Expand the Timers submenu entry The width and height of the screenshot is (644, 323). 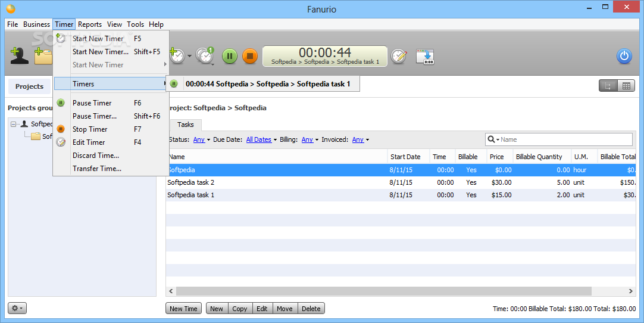pos(111,84)
